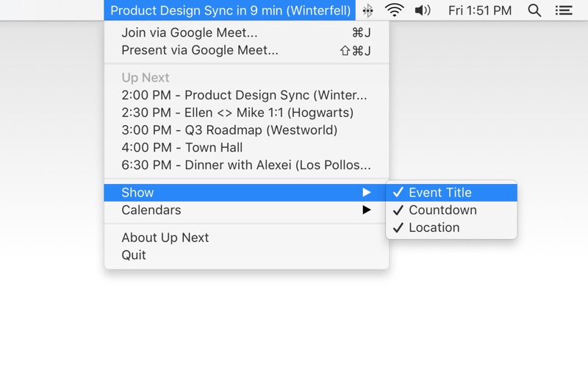Viewport: 588px width, 368px height.
Task: Select the 6:30 PM Dinner with Alexei event
Action: click(x=246, y=165)
